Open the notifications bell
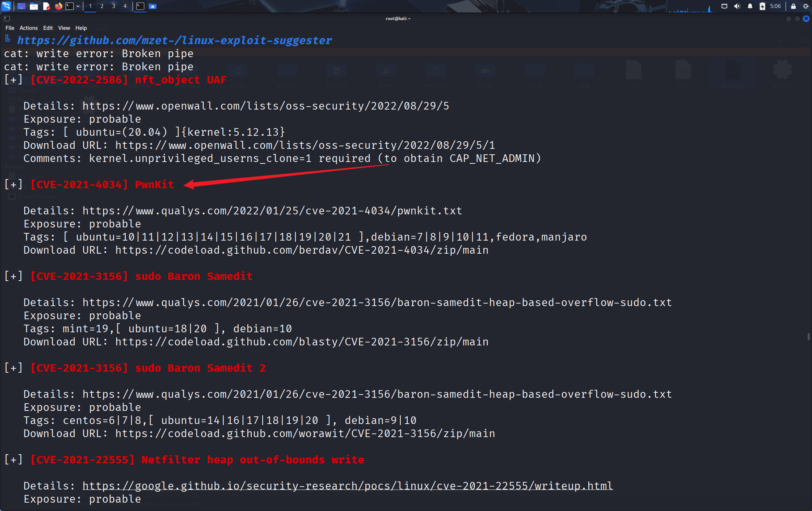 750,6
